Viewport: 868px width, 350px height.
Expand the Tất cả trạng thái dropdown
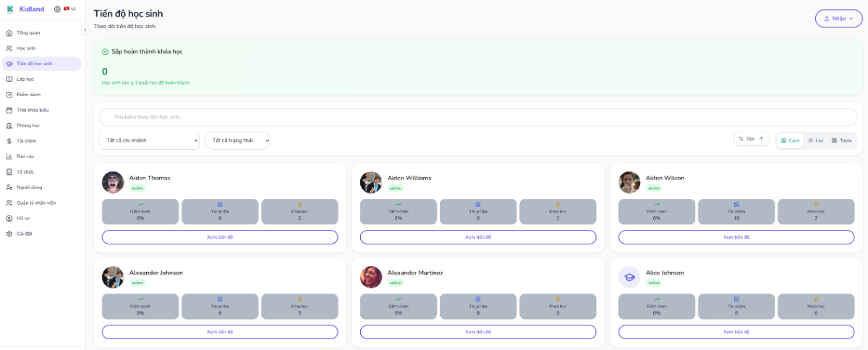click(x=238, y=140)
